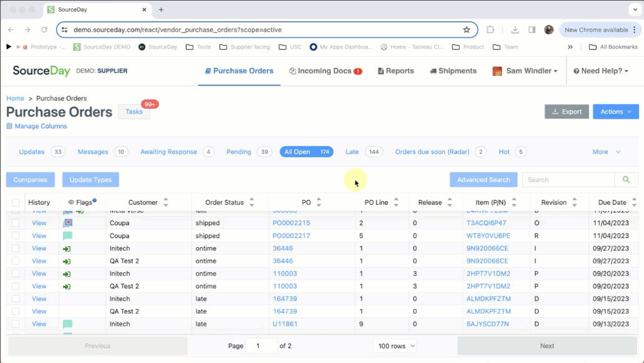Sort by the Customer column arrows
Screen dimensions: 644x363
point(166,202)
